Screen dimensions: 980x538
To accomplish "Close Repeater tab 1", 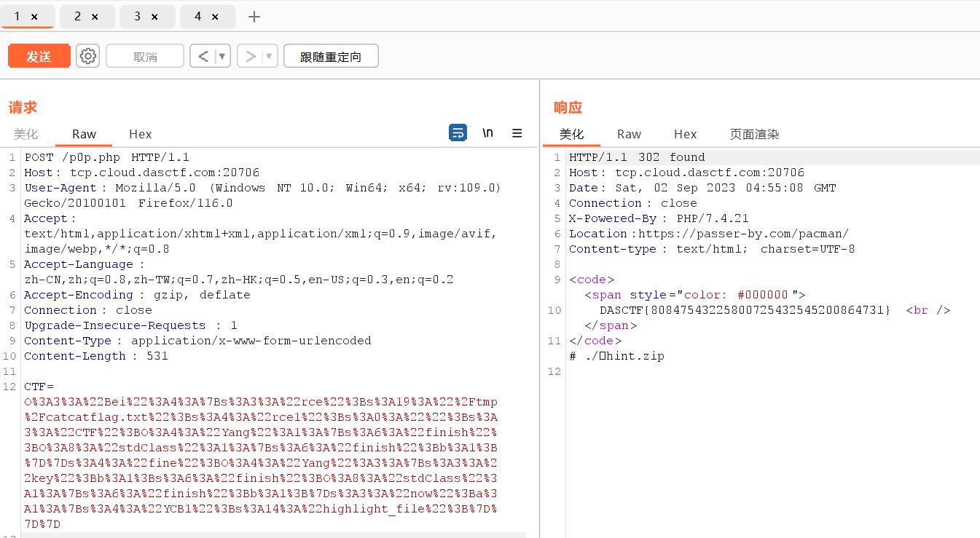I will coord(34,16).
